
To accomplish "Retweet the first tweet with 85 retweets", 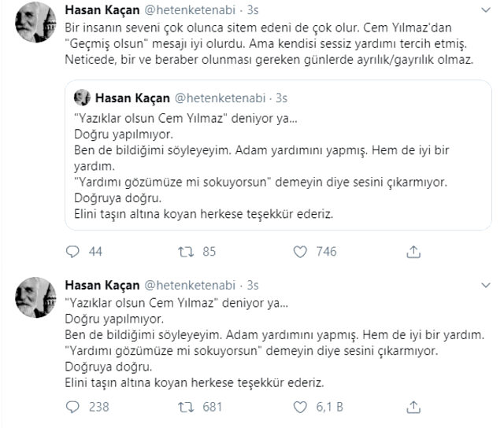I will click(x=184, y=252).
